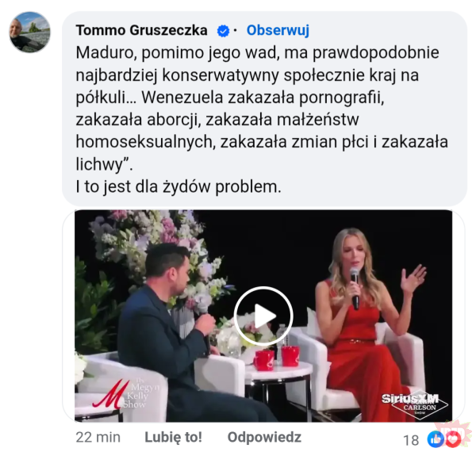Viewport: 476px width, 452px height.
Task: Reply using the Odpowiedz button
Action: coord(264,437)
